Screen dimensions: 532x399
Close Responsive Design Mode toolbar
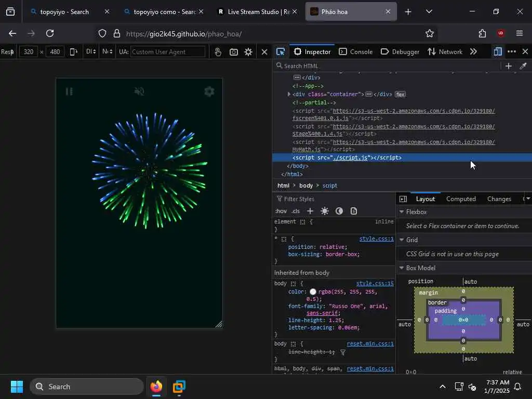tap(264, 52)
